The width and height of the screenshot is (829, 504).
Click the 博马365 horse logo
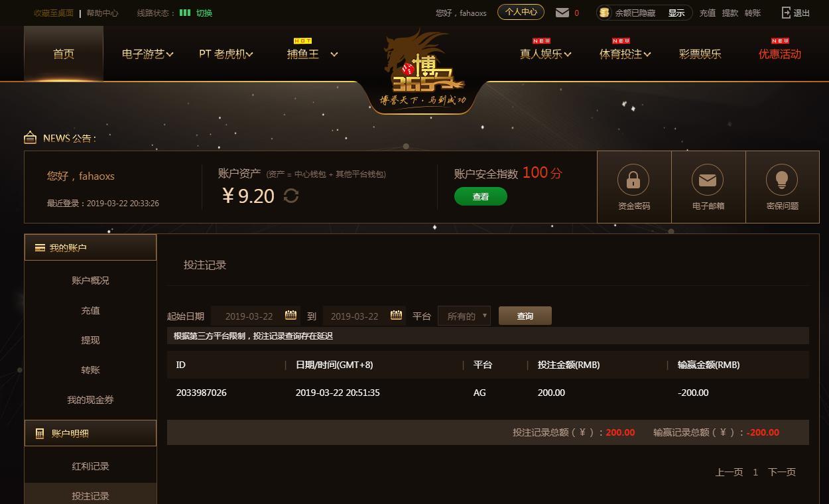(424, 70)
